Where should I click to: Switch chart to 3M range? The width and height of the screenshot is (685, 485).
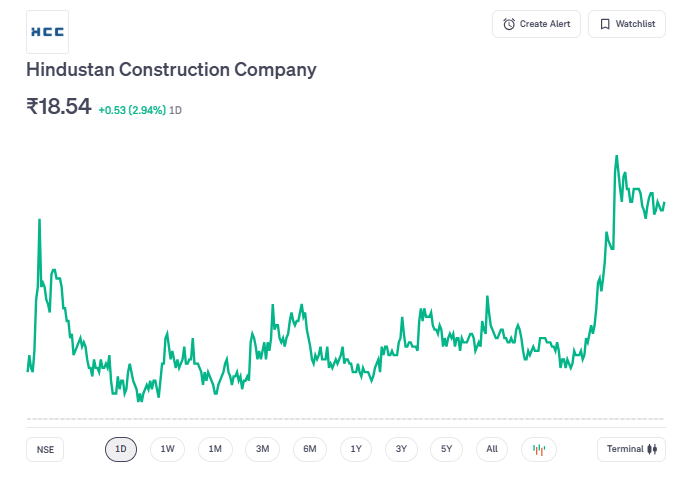coord(262,449)
